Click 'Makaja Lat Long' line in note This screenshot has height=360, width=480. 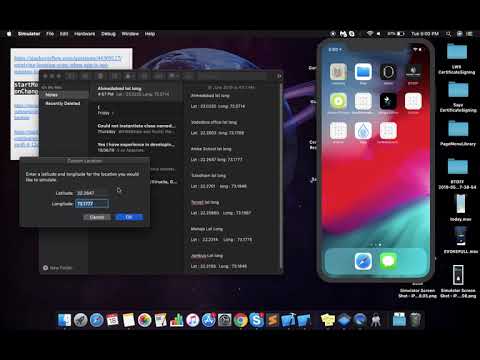pyautogui.click(x=207, y=229)
